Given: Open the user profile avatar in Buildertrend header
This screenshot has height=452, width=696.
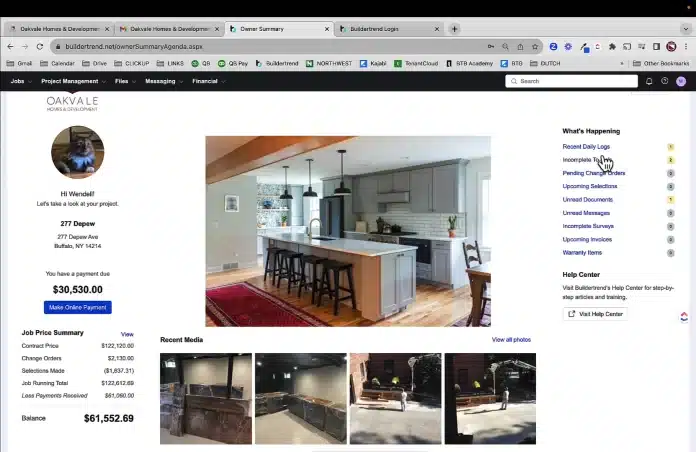Looking at the screenshot, I should coord(681,81).
